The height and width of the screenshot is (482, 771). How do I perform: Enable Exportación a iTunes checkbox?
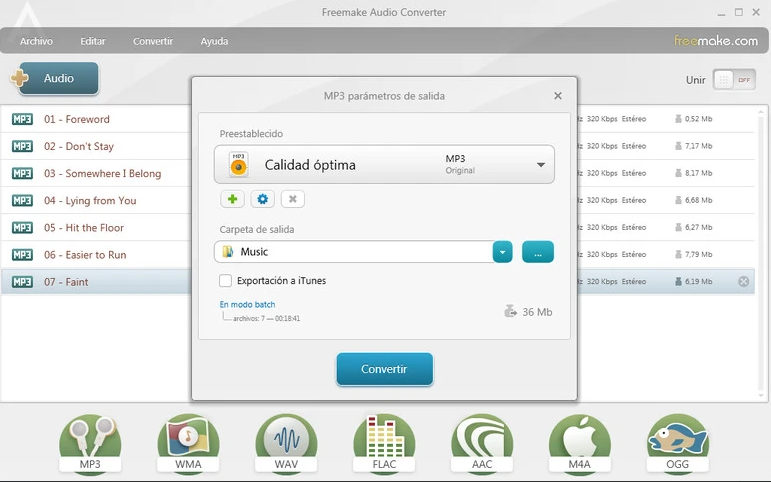pyautogui.click(x=225, y=281)
